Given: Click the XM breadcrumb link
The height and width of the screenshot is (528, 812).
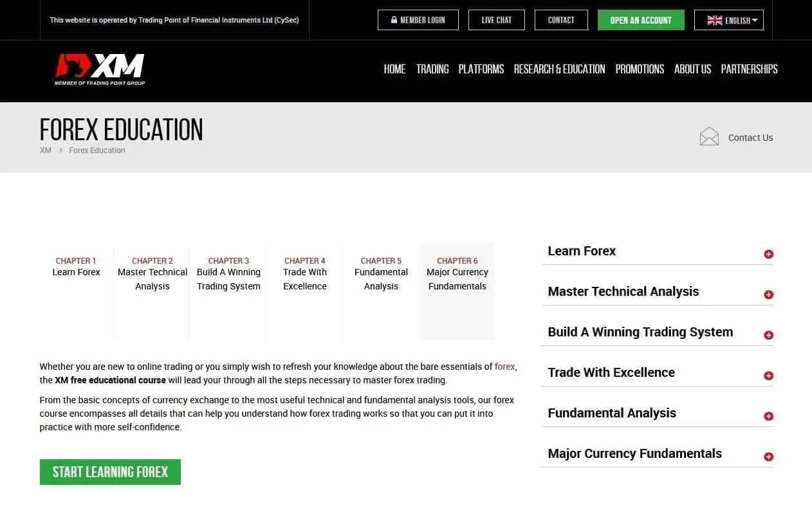Looking at the screenshot, I should 45,150.
